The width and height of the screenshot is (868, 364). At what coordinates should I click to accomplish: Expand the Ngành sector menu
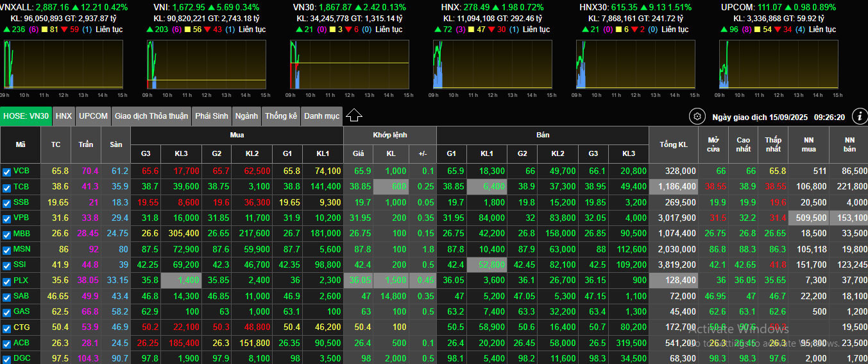click(246, 116)
